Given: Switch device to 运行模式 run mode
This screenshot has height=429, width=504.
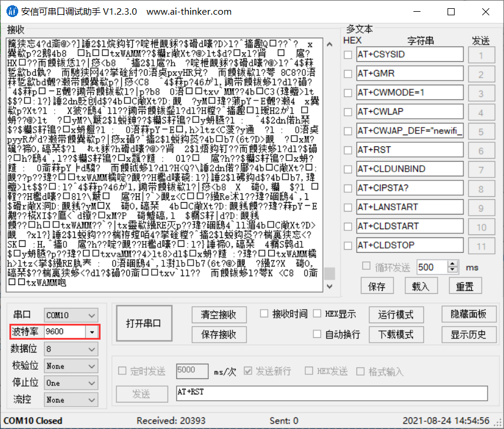Looking at the screenshot, I should 396,314.
